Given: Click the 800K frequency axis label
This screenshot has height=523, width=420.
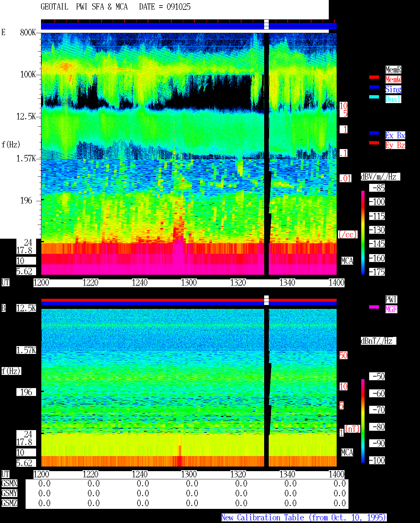Looking at the screenshot, I should (x=28, y=32).
